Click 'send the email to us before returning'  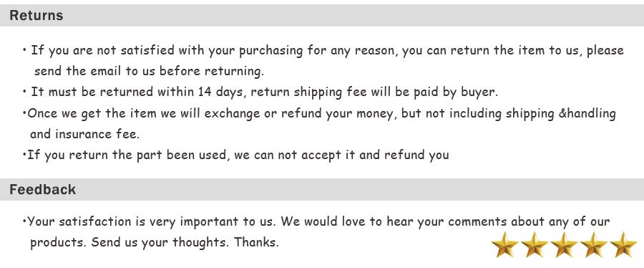(149, 71)
